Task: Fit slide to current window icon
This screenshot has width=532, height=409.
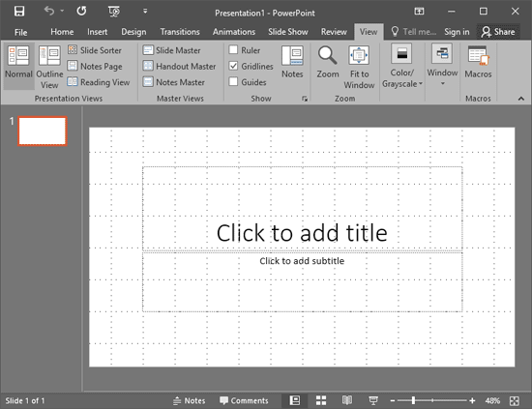Action: tap(515, 401)
